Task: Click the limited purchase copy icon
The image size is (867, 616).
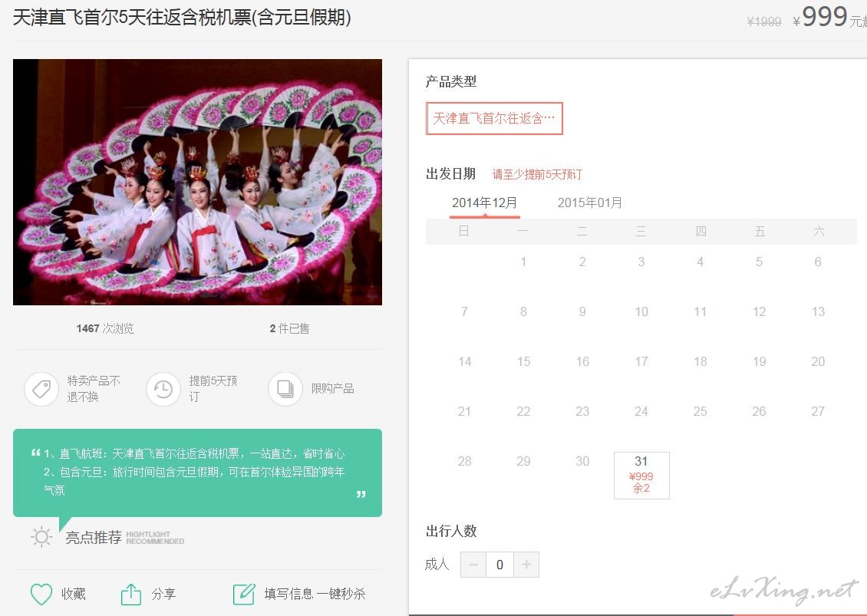Action: point(285,389)
